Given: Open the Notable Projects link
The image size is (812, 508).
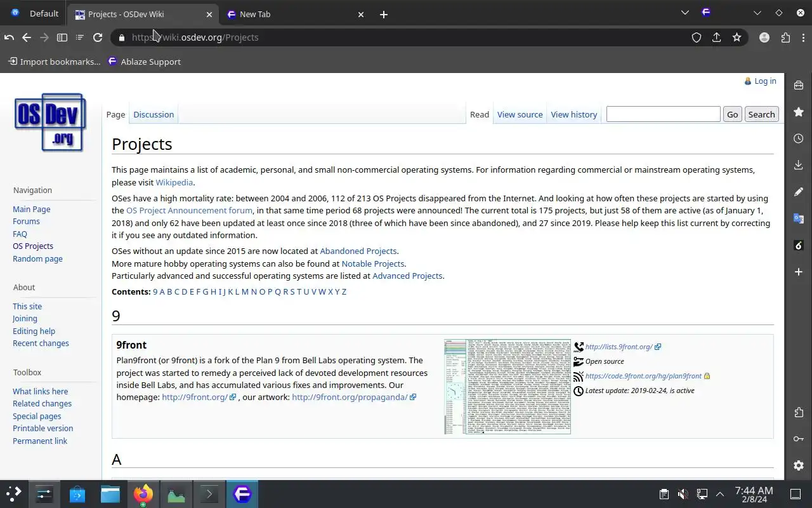Looking at the screenshot, I should pos(373,264).
